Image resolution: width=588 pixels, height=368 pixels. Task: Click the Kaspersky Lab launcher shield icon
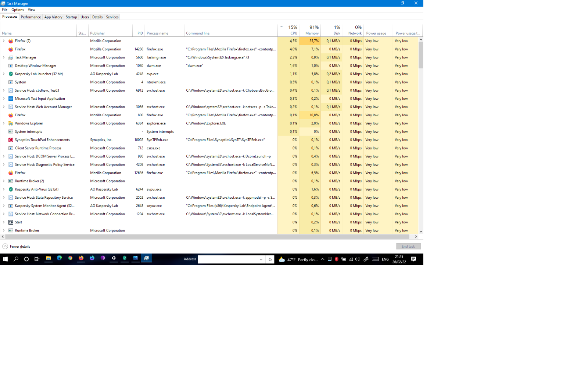click(x=11, y=74)
